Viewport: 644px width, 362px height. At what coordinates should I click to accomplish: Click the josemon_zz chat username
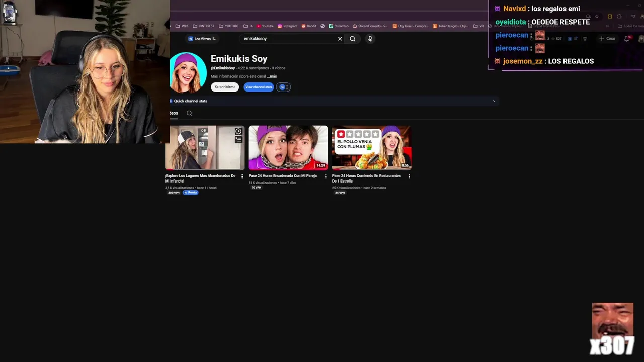(523, 61)
